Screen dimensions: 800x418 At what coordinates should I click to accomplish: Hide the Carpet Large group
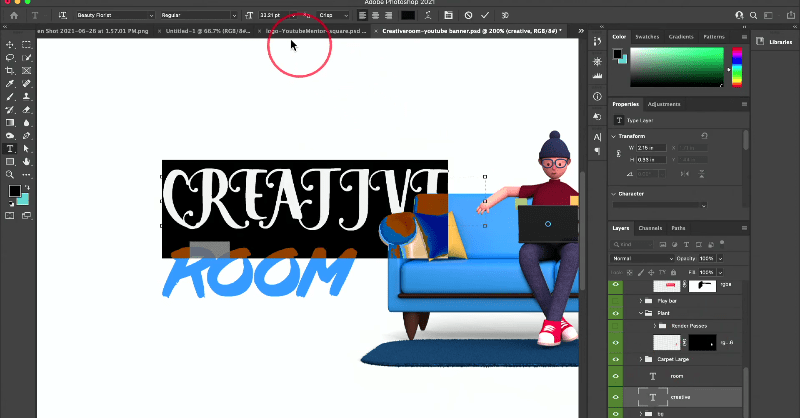(x=615, y=359)
